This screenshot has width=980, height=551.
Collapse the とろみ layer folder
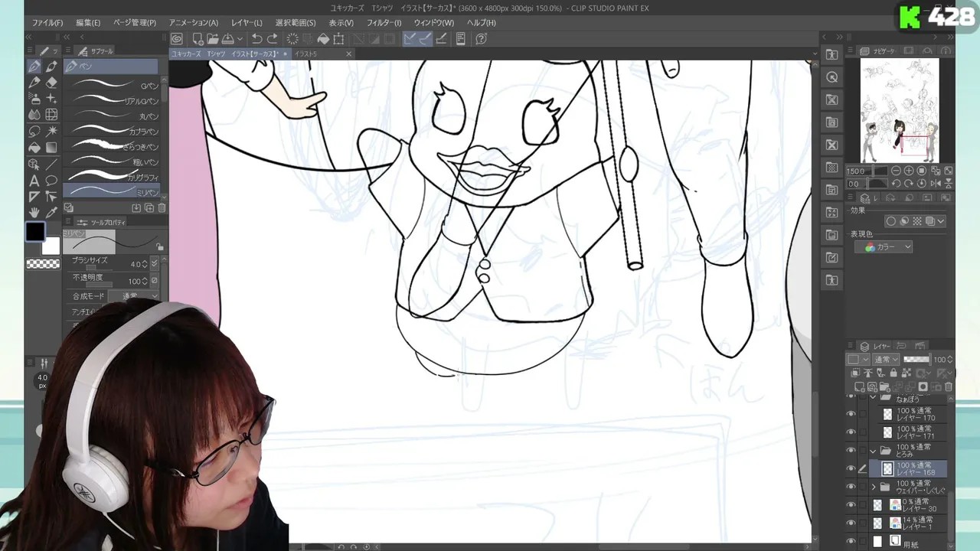tap(873, 451)
